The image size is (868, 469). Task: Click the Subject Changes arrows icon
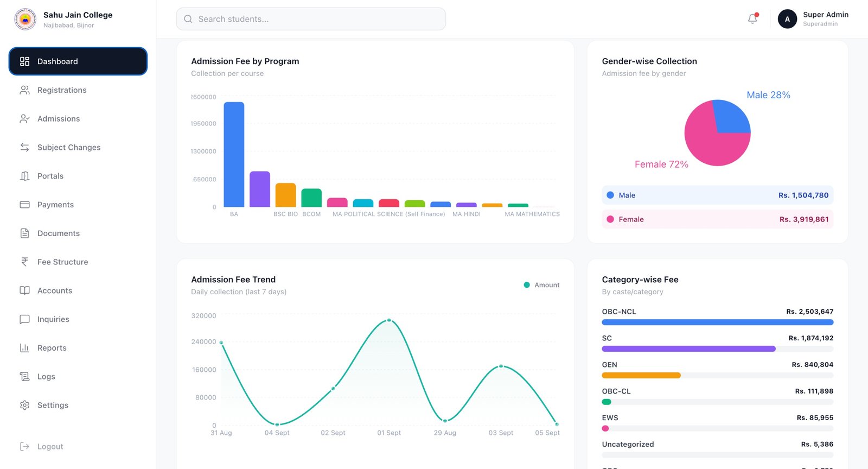click(24, 147)
